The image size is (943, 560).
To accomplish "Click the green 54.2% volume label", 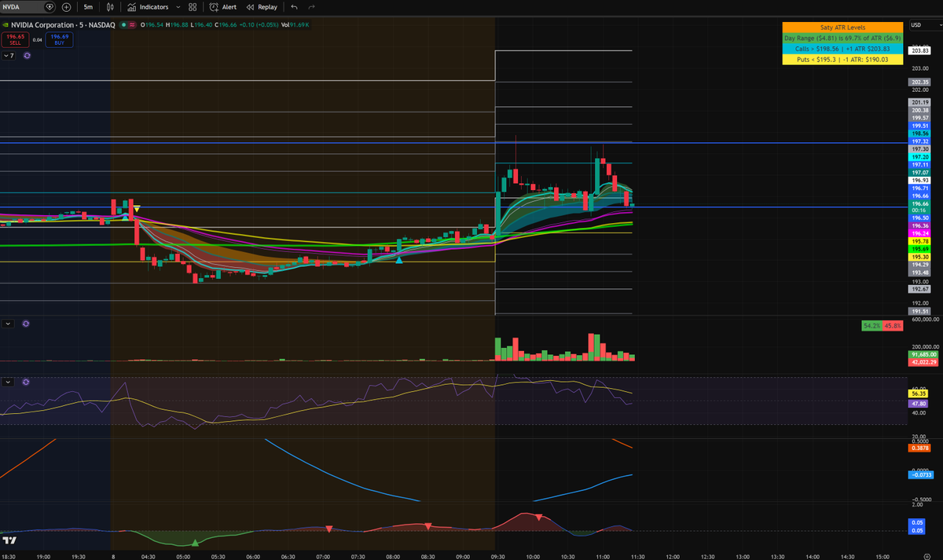I will [871, 325].
